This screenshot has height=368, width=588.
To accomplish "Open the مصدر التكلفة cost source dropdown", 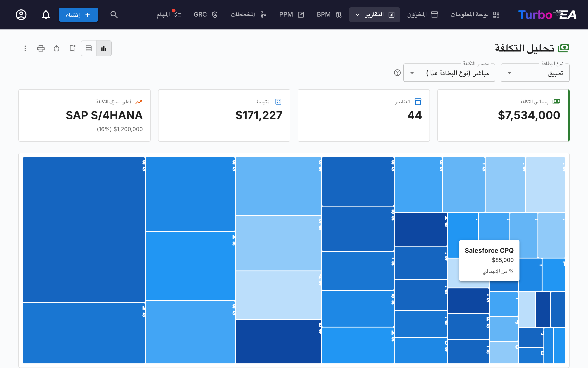I will pos(449,73).
